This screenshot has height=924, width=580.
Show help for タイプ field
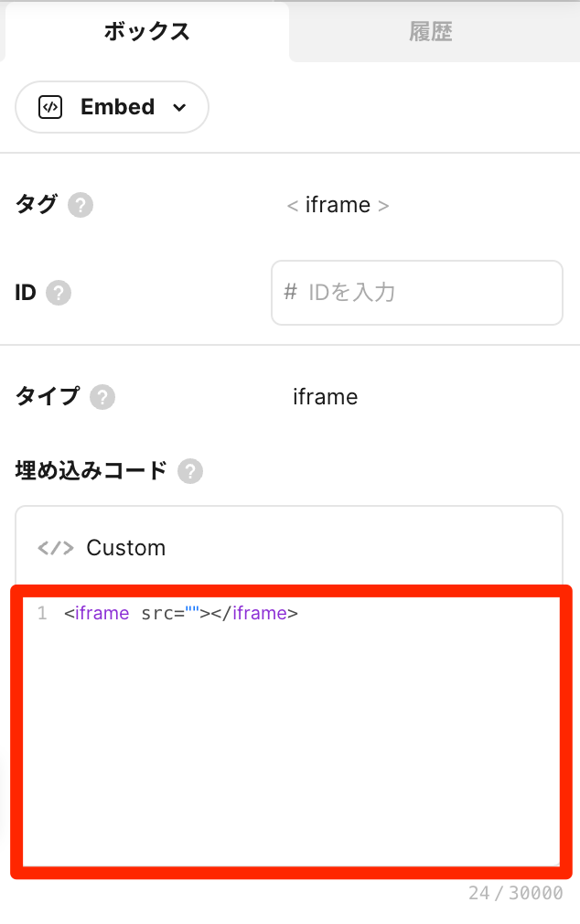[102, 397]
